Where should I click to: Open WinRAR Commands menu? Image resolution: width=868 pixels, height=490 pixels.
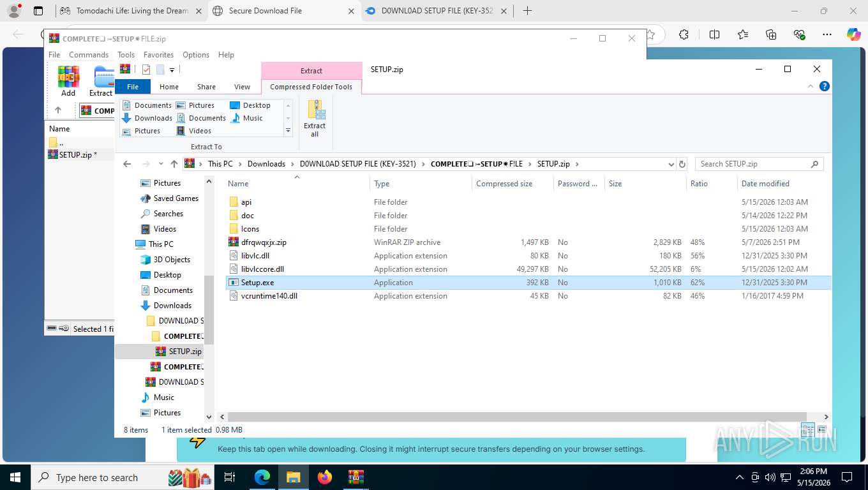(x=89, y=55)
